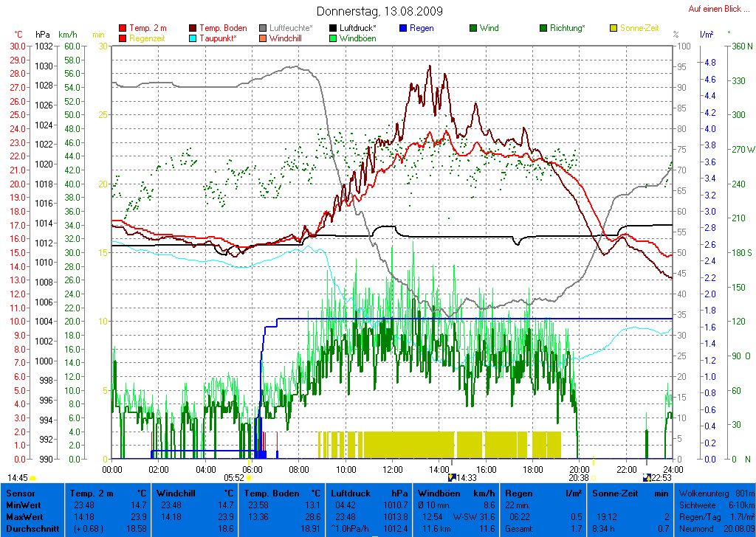This screenshot has height=537, width=756.
Task: Click the Donnerstag, 13.08.2009 chart title
Action: pyautogui.click(x=379, y=11)
